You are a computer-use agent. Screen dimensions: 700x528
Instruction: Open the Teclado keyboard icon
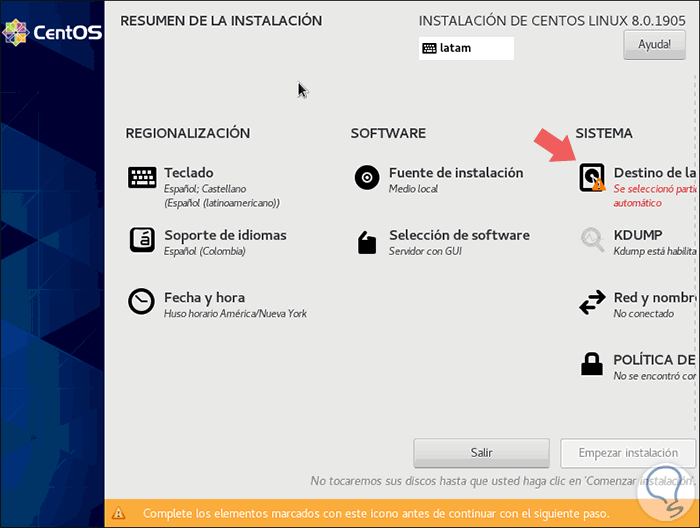pyautogui.click(x=142, y=177)
